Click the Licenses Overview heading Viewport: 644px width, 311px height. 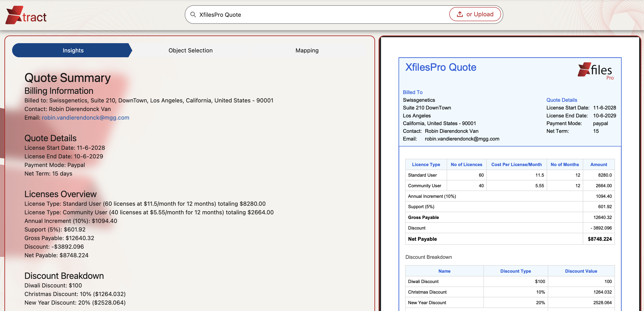pos(61,194)
